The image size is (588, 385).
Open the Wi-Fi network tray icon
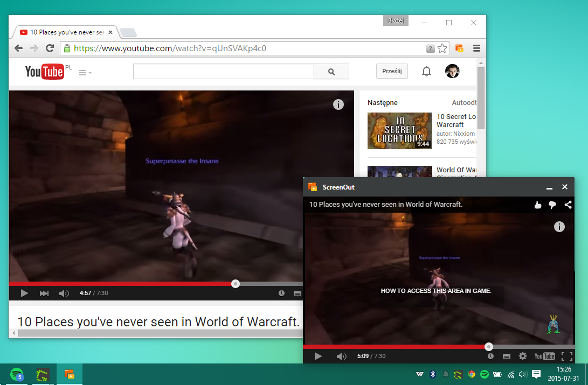511,374
